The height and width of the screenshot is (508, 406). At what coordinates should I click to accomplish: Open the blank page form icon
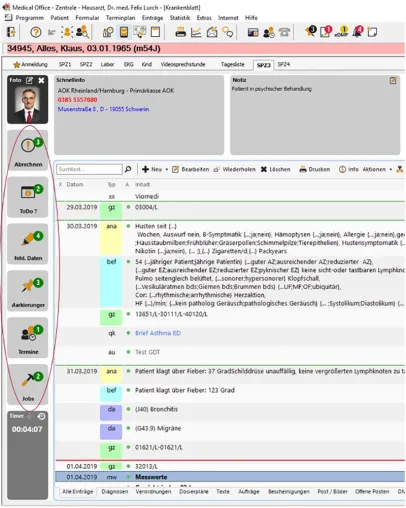[155, 32]
